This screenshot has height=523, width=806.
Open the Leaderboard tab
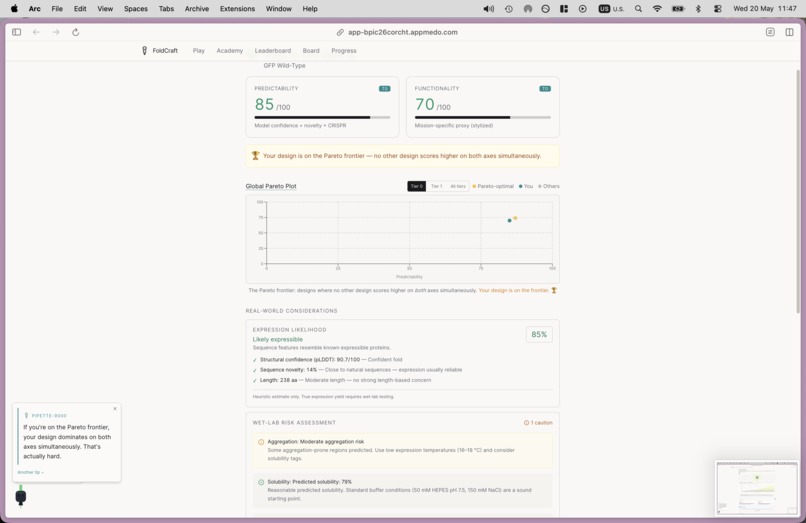(272, 50)
